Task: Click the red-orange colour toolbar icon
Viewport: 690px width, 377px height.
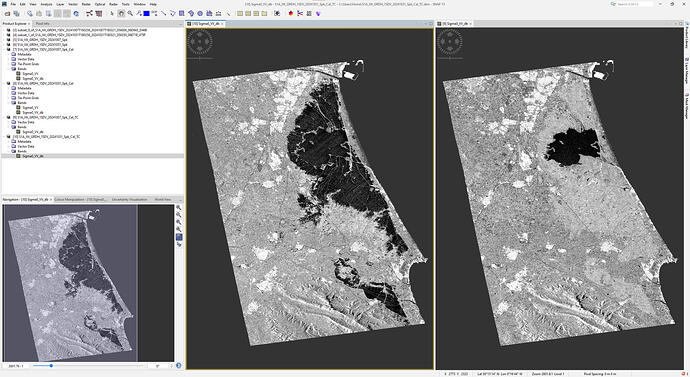Action: 291,14
